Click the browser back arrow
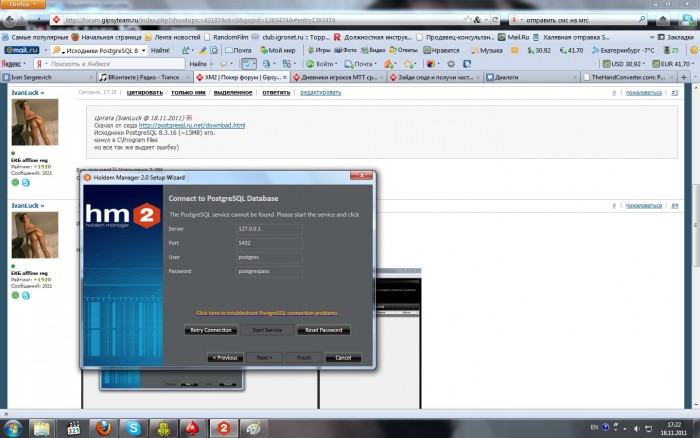 coord(10,20)
